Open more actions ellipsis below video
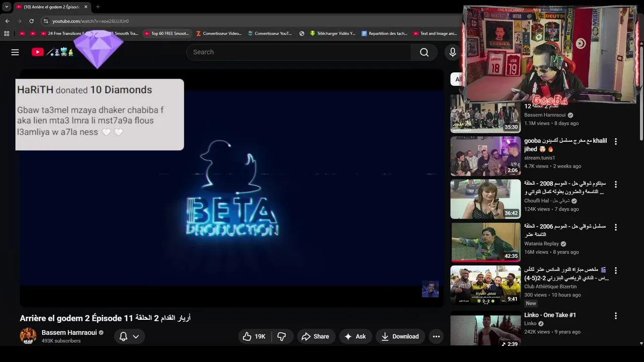Image resolution: width=644 pixels, height=362 pixels. 436,336
